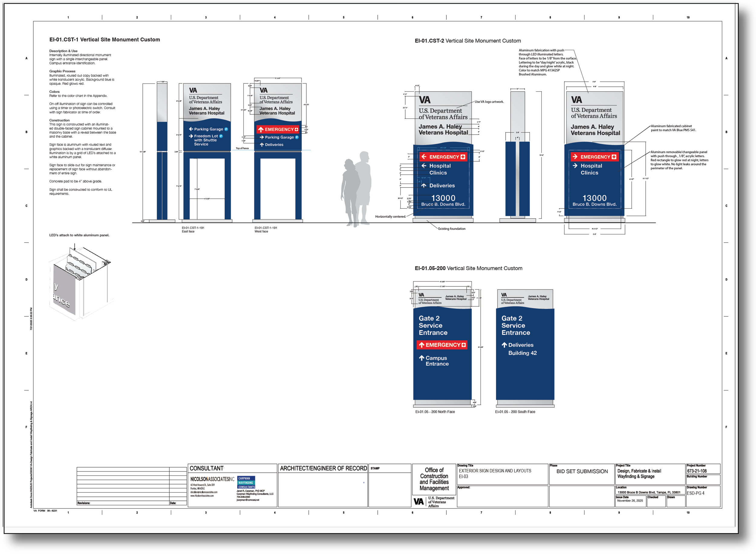756x554 pixels.
Task: Click the 'EI-01.05 - 200 North Face' caption
Action: point(435,412)
